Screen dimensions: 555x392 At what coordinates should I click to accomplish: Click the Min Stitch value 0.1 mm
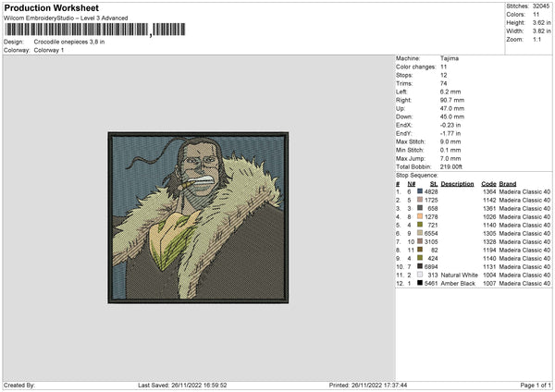click(x=450, y=150)
